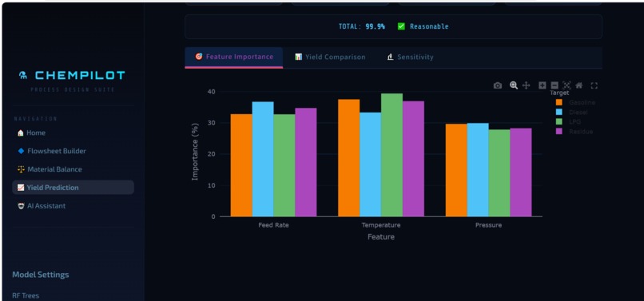Click the CHEMPILOT title text
This screenshot has height=301, width=644.
80,75
